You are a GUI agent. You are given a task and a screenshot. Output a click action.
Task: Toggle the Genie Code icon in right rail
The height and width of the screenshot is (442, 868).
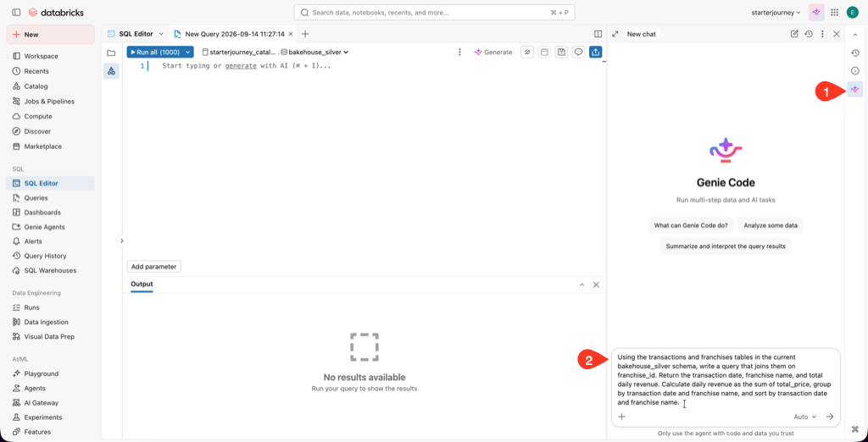855,89
